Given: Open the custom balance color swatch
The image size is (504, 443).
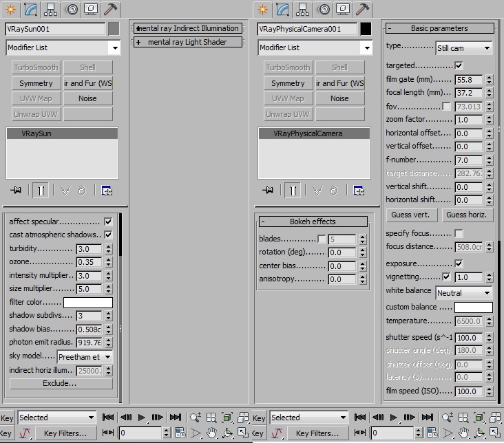Looking at the screenshot, I should click(474, 307).
